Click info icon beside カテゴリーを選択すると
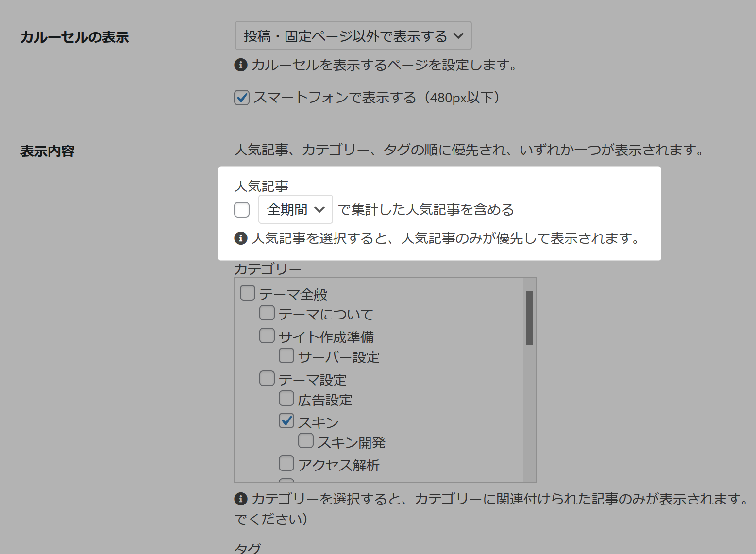Screen dimensions: 756x554 (241, 499)
